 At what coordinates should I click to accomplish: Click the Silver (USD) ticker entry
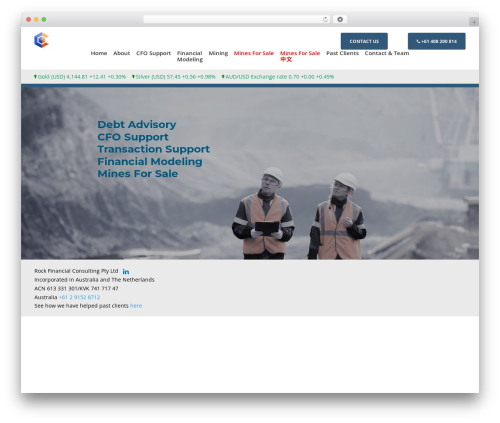click(173, 77)
